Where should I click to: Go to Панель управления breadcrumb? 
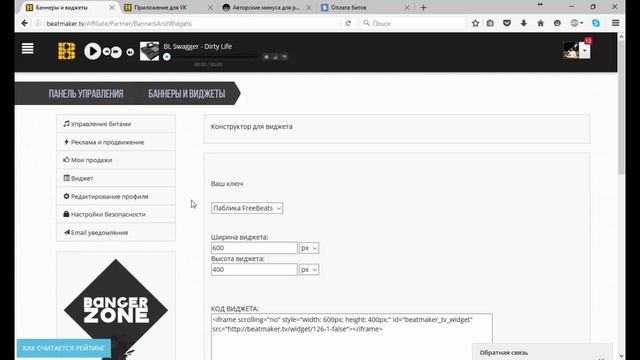[x=86, y=94]
